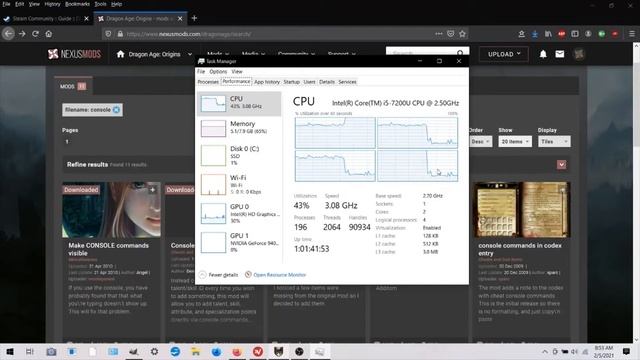Close the Dragon Age Origins tab
The width and height of the screenshot is (640, 360).
tap(180, 18)
